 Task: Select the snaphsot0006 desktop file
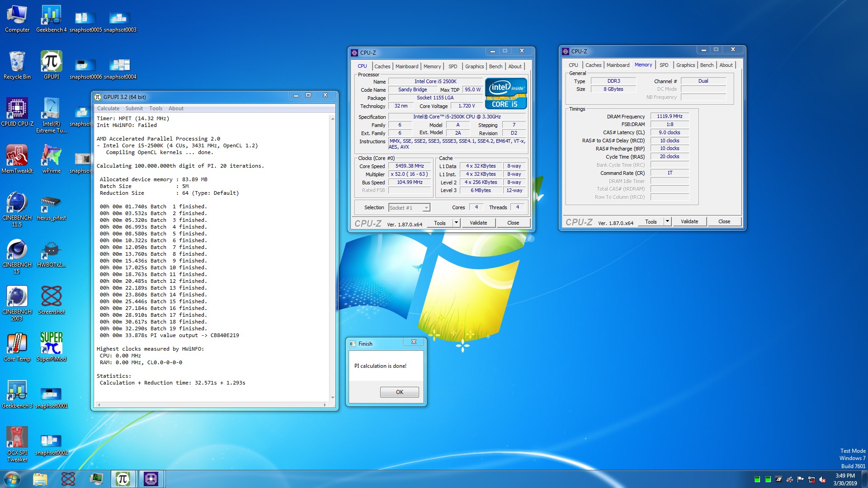[85, 69]
